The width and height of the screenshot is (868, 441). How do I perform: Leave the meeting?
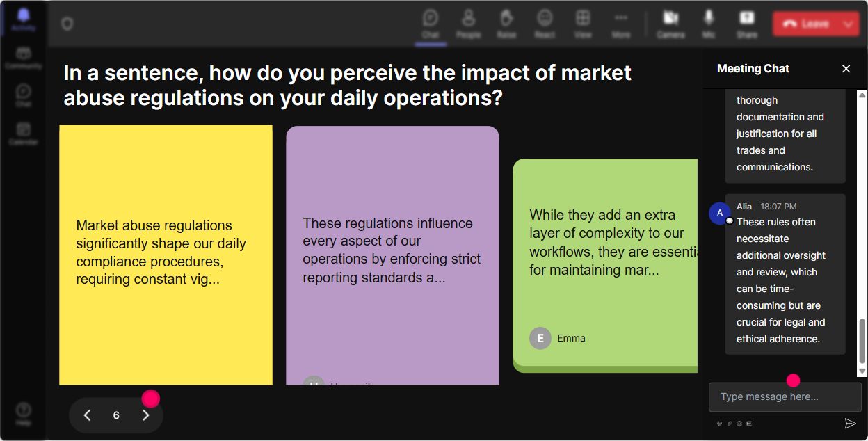pyautogui.click(x=806, y=24)
